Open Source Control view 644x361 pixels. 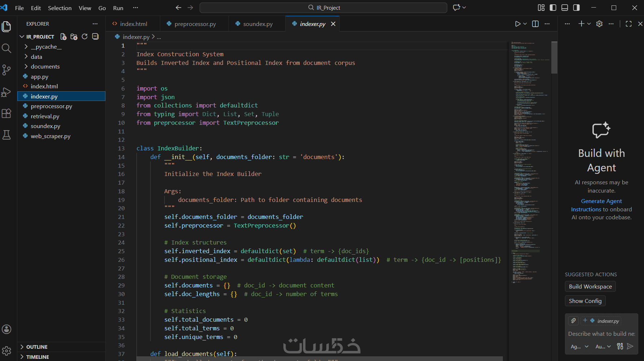[x=6, y=70]
